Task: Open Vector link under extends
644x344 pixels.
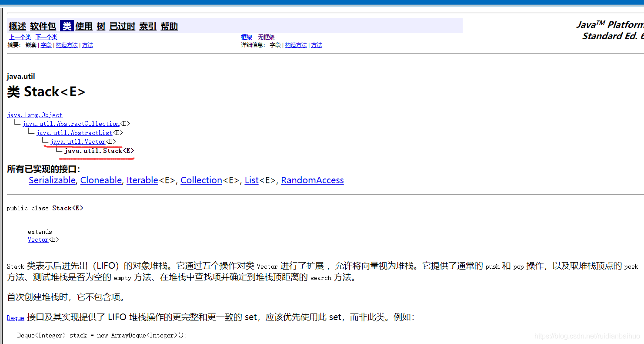Action: [38, 239]
